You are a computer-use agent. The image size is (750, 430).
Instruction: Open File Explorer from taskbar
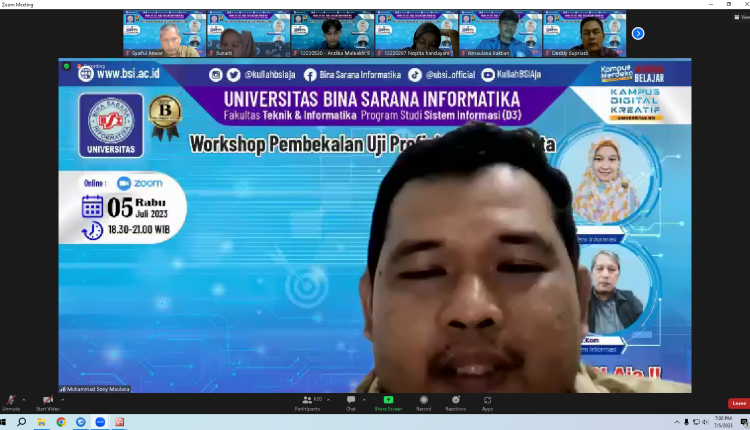42,422
